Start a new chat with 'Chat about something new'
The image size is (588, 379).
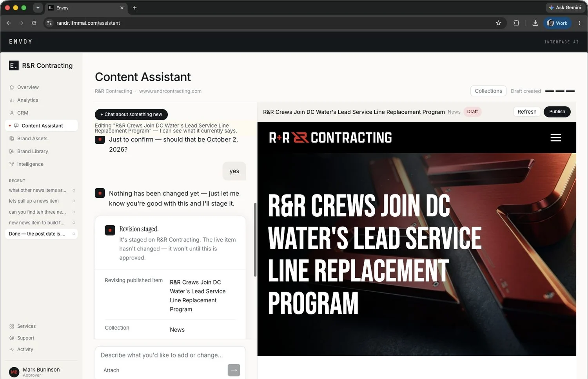tap(131, 114)
